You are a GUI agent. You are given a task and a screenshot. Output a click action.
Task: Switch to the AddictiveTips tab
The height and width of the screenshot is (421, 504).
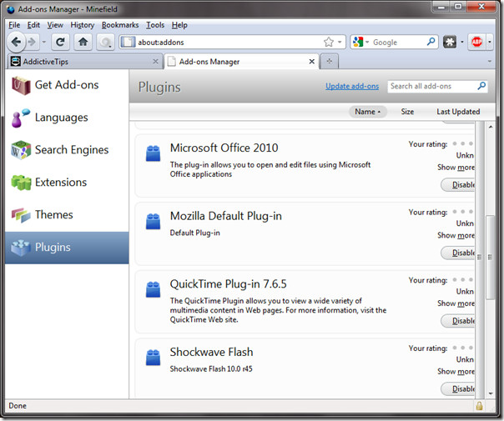pyautogui.click(x=84, y=62)
